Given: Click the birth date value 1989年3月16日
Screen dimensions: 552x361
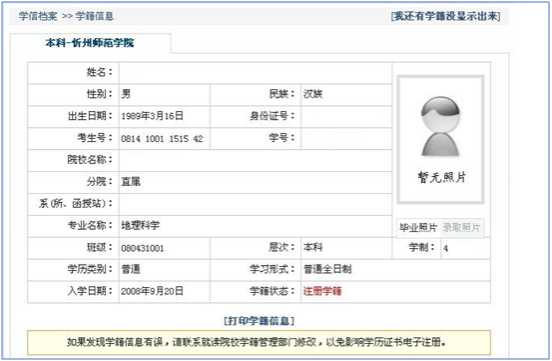Looking at the screenshot, I should [x=152, y=116].
